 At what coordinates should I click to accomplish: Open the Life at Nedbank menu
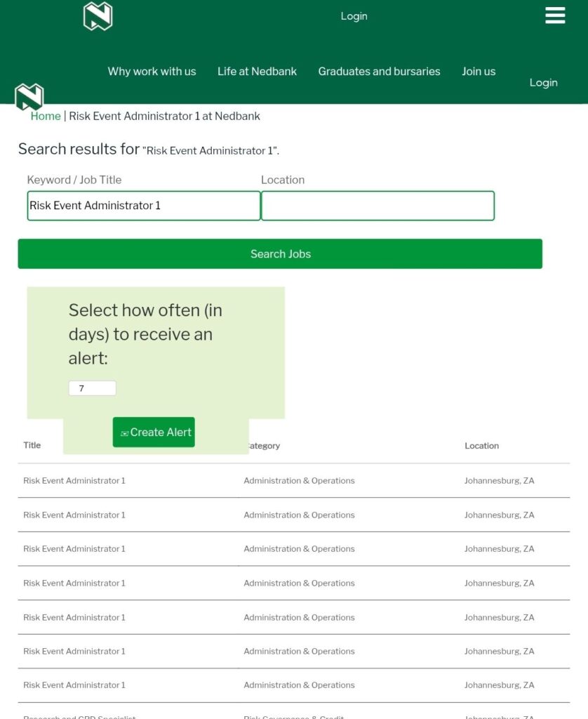point(257,72)
